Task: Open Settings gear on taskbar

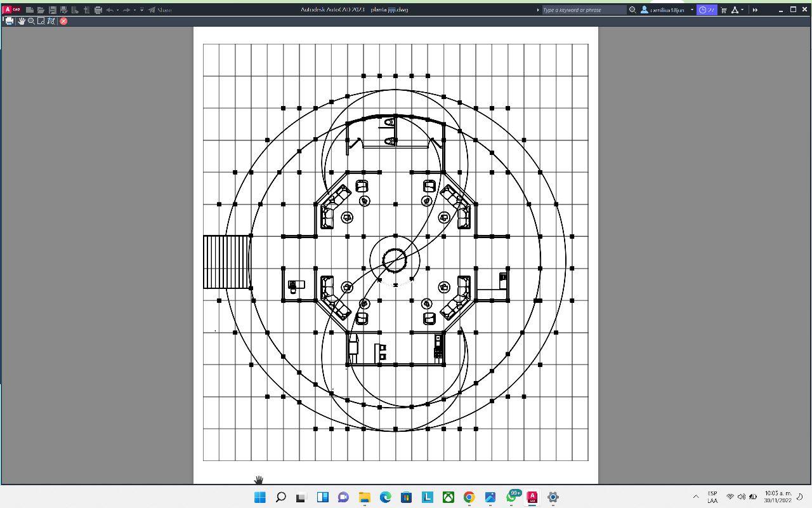Action: point(553,497)
